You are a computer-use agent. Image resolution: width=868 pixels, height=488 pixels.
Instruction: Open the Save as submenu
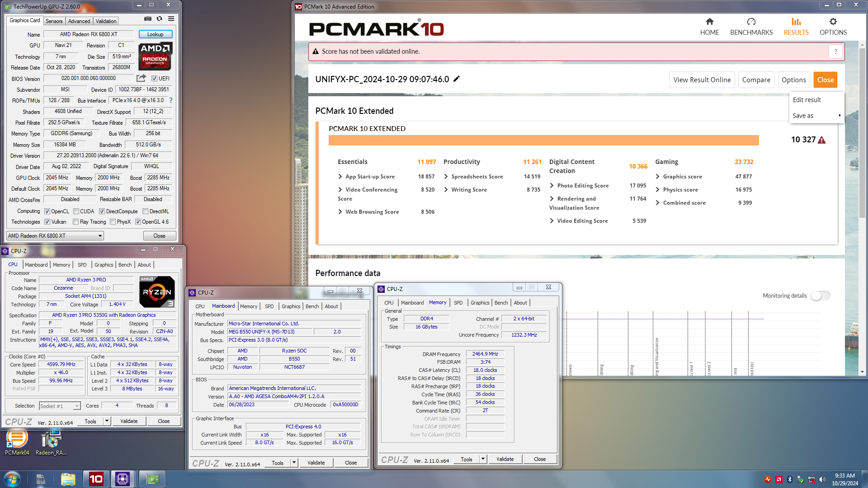(816, 116)
